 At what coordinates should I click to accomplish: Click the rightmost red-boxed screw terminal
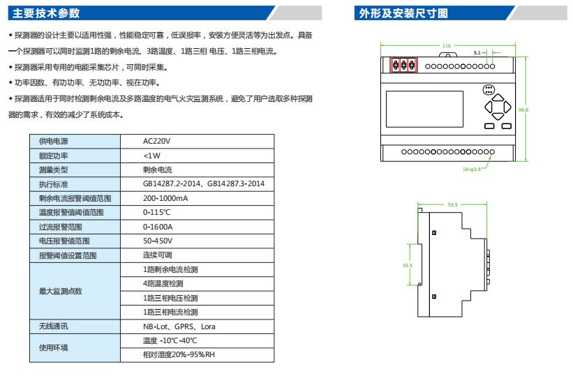click(412, 66)
